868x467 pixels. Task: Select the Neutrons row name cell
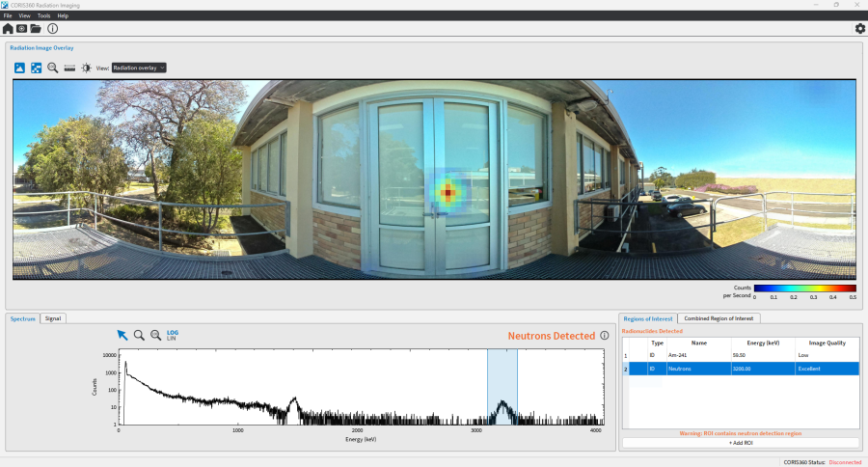(698, 369)
